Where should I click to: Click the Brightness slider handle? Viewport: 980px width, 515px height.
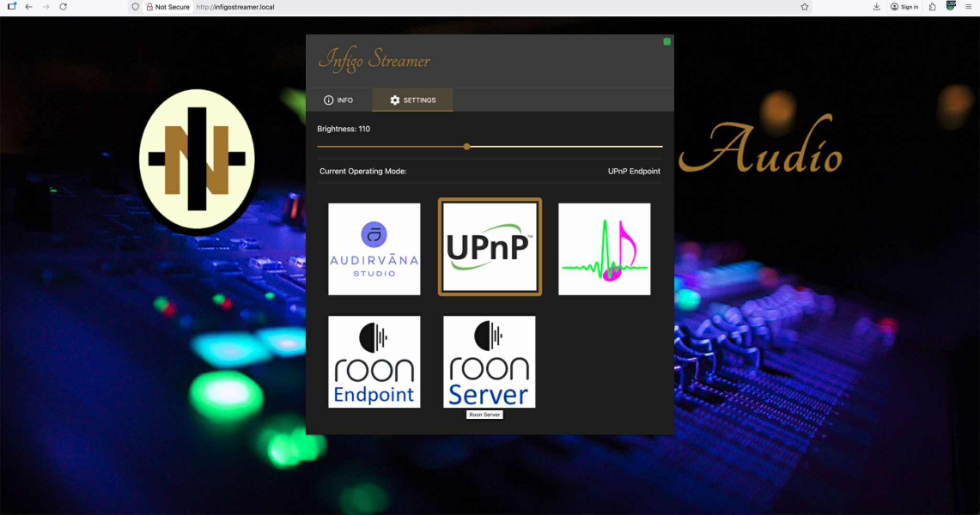[466, 147]
